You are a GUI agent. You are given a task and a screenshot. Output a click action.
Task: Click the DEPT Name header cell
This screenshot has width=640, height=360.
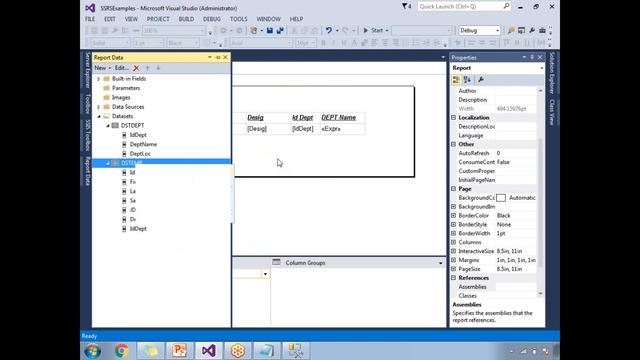coord(342,118)
